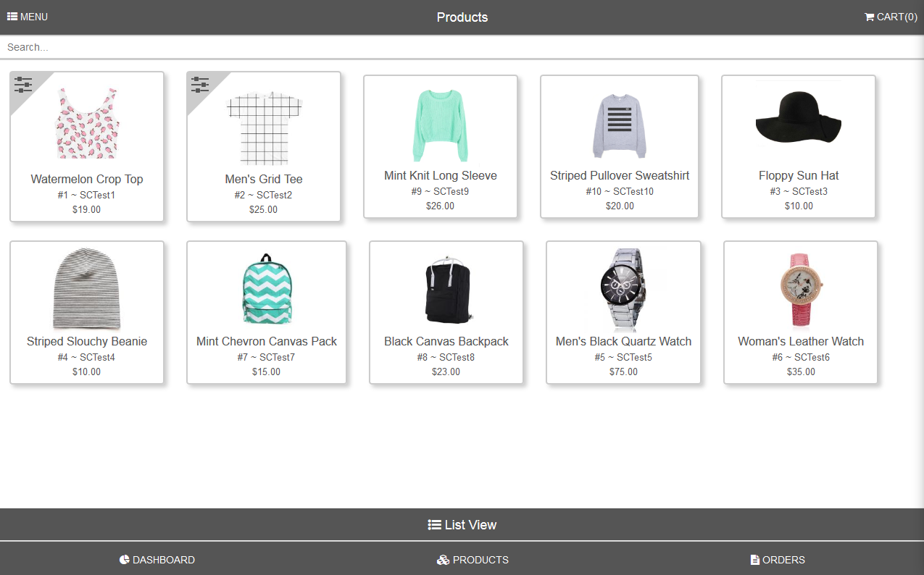Click the $15.00 price
924x575 pixels.
click(267, 372)
